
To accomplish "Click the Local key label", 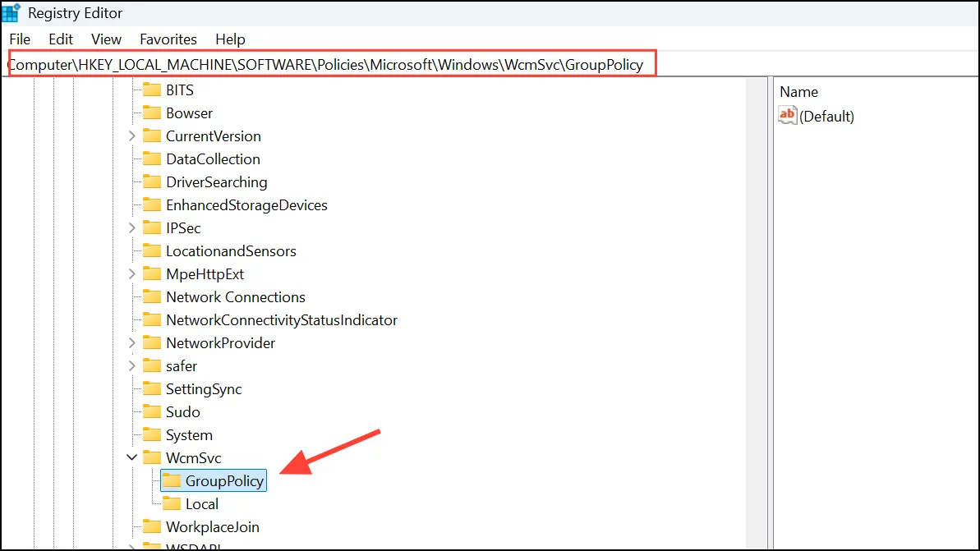I will click(202, 504).
